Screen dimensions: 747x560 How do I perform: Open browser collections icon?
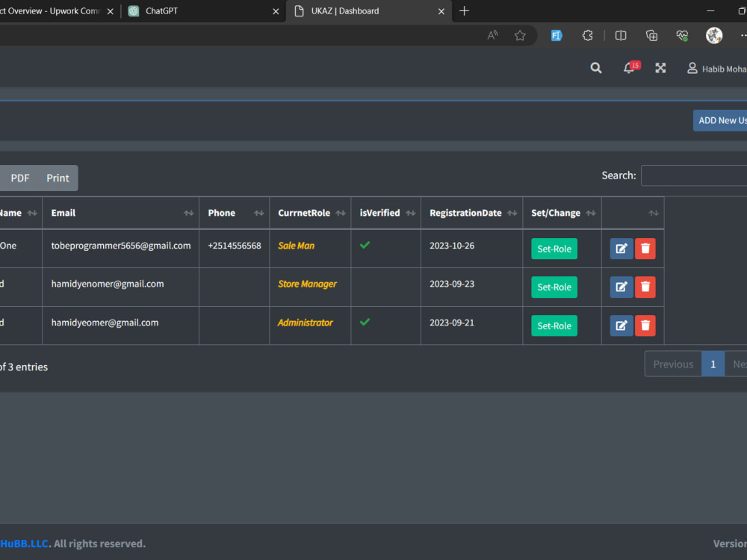coord(651,35)
